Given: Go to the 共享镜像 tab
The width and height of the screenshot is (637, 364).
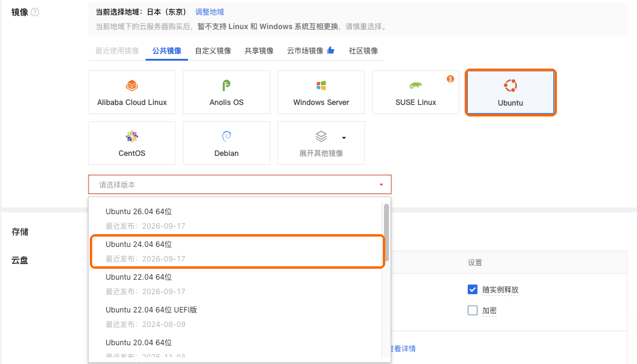Looking at the screenshot, I should click(259, 51).
